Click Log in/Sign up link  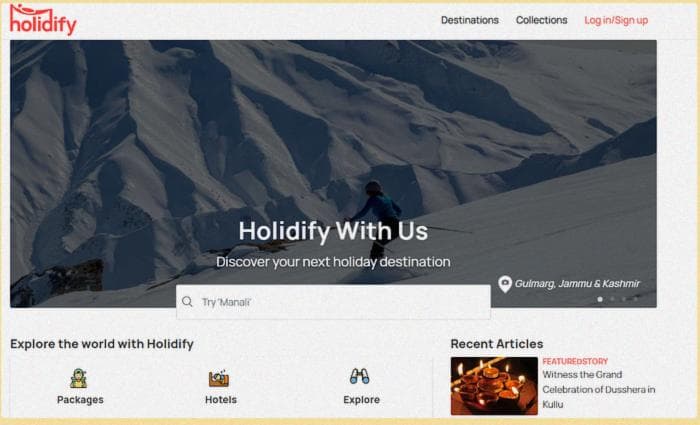click(616, 20)
